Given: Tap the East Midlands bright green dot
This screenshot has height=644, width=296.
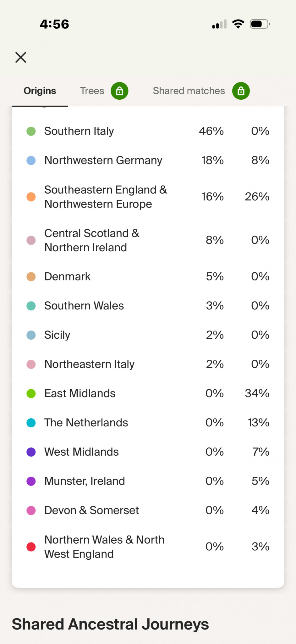Looking at the screenshot, I should [x=31, y=393].
